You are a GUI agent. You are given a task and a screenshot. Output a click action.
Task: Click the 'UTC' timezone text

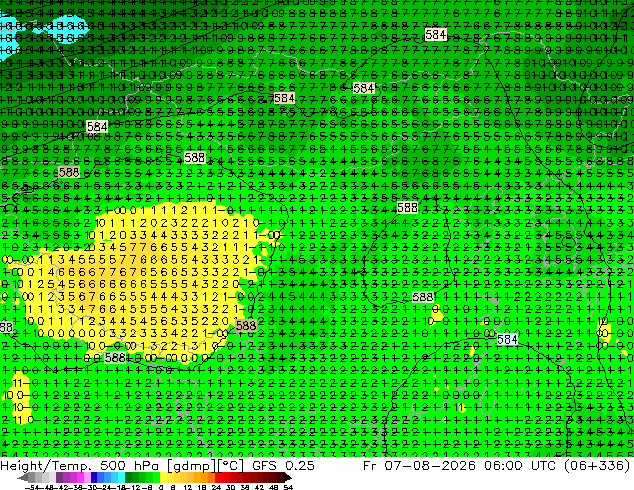pyautogui.click(x=545, y=466)
